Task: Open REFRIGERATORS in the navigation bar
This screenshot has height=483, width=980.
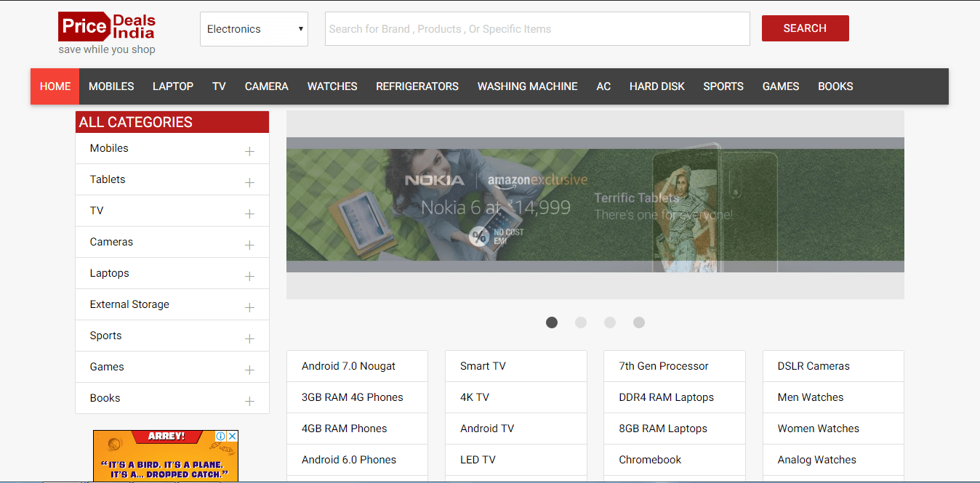Action: pyautogui.click(x=417, y=86)
